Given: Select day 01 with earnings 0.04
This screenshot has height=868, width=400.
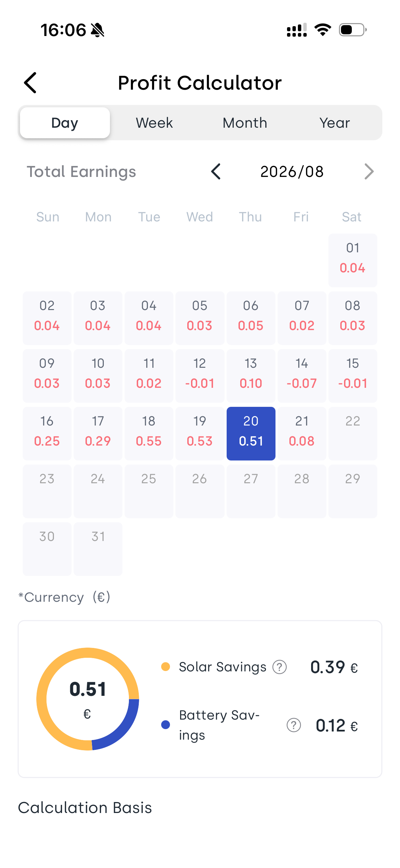Looking at the screenshot, I should [353, 260].
